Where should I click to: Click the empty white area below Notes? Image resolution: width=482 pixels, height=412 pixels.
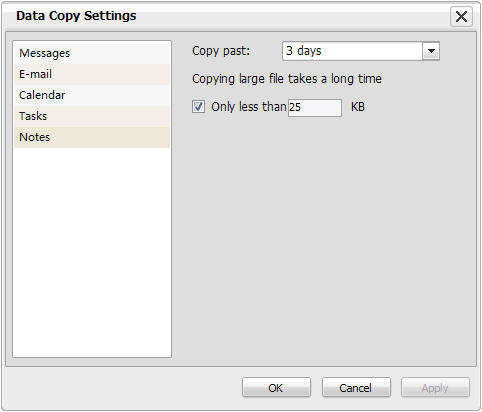(x=92, y=252)
